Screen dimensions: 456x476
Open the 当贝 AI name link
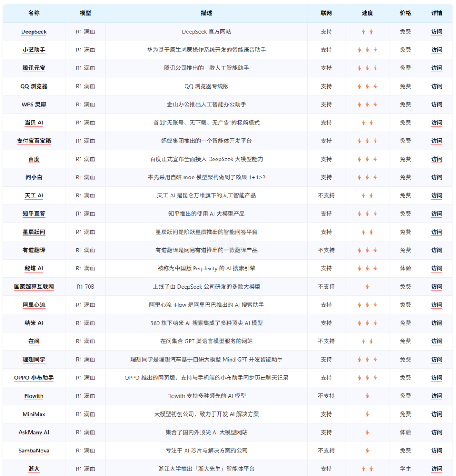[34, 123]
